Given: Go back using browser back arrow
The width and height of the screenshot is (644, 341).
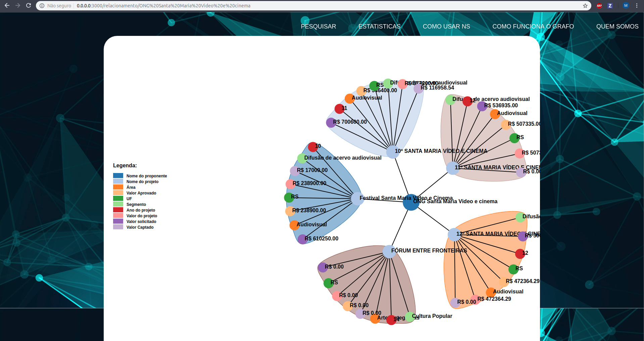Looking at the screenshot, I should [7, 6].
